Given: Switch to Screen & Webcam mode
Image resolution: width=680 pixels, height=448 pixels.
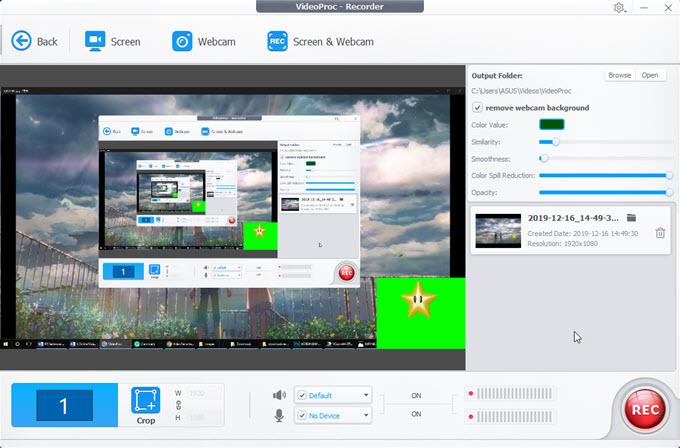Looking at the screenshot, I should point(320,41).
